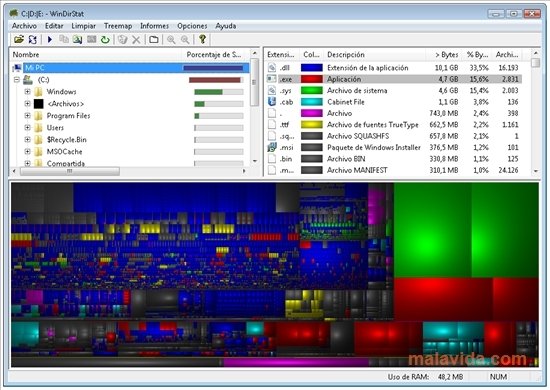Click the Open folder toolbar icon
550x390 pixels.
pyautogui.click(x=19, y=39)
